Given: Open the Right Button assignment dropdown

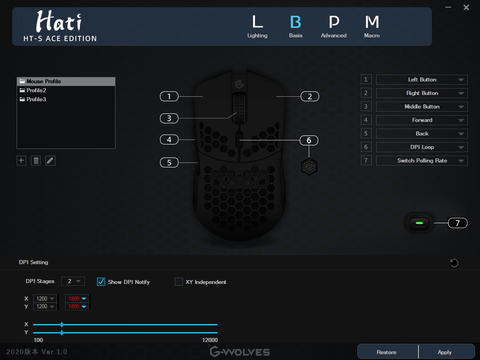Looking at the screenshot, I should (x=422, y=93).
